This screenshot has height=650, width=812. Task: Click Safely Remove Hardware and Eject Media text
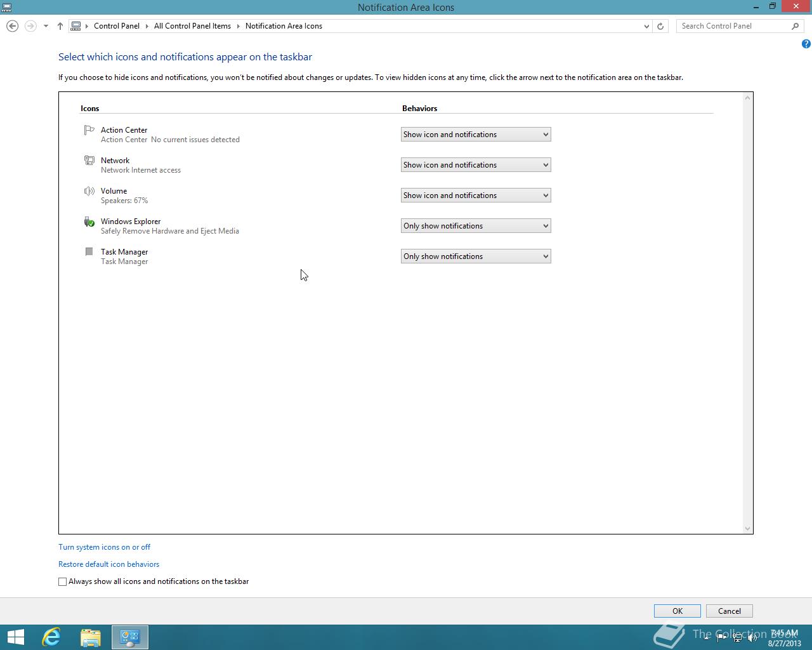pos(170,231)
